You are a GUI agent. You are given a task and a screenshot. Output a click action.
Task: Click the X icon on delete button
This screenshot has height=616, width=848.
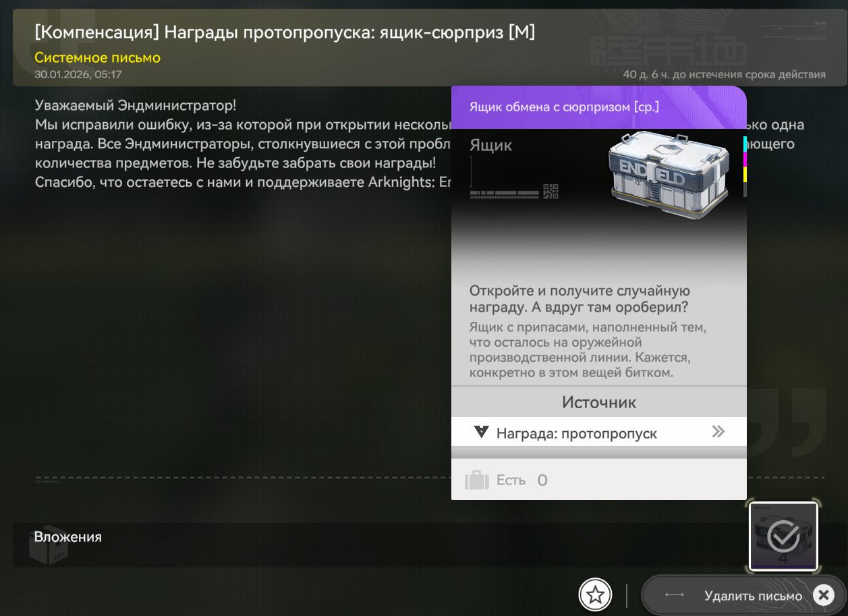822,595
